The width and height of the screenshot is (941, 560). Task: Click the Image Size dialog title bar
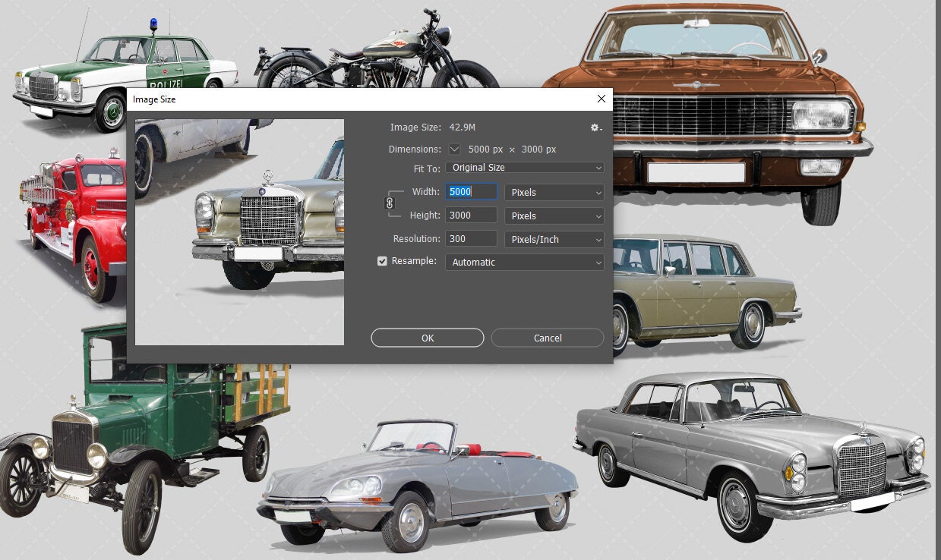tap(304, 99)
